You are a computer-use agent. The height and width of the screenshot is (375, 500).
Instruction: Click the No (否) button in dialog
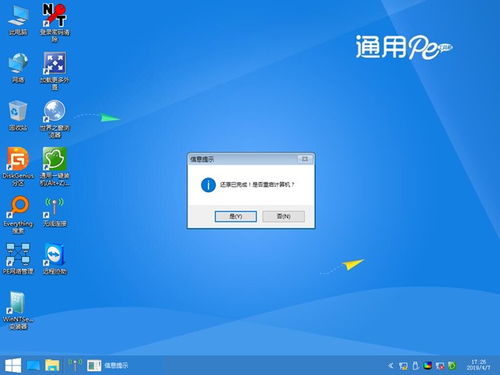[x=284, y=216]
